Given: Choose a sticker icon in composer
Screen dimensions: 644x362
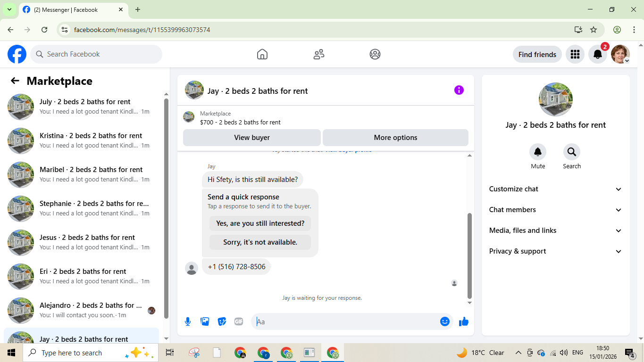Looking at the screenshot, I should point(222,321).
